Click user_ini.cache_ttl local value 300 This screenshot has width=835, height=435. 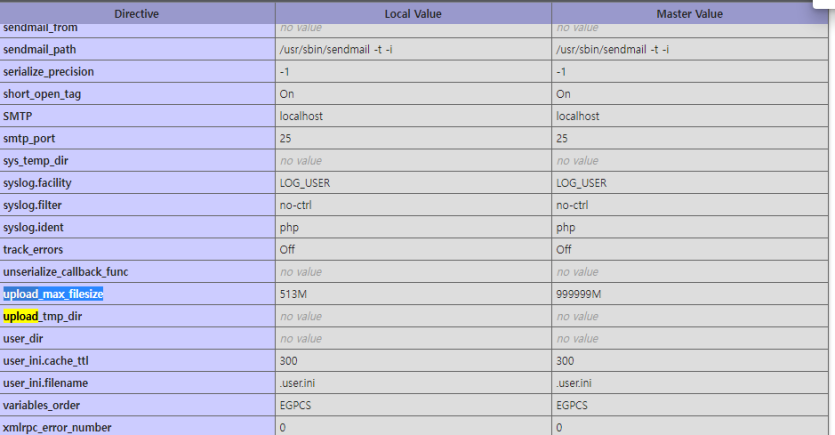[x=289, y=361]
